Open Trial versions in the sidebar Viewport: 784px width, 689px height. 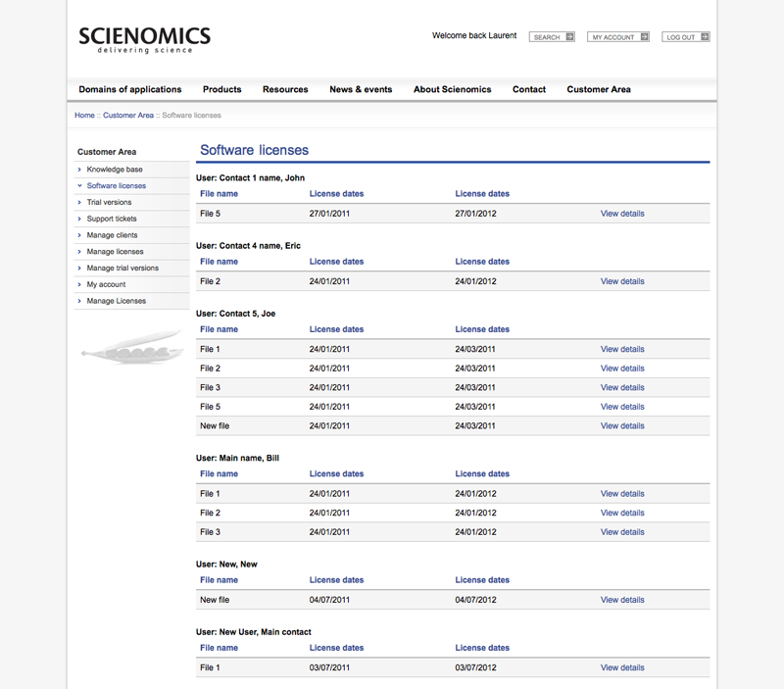pos(109,203)
